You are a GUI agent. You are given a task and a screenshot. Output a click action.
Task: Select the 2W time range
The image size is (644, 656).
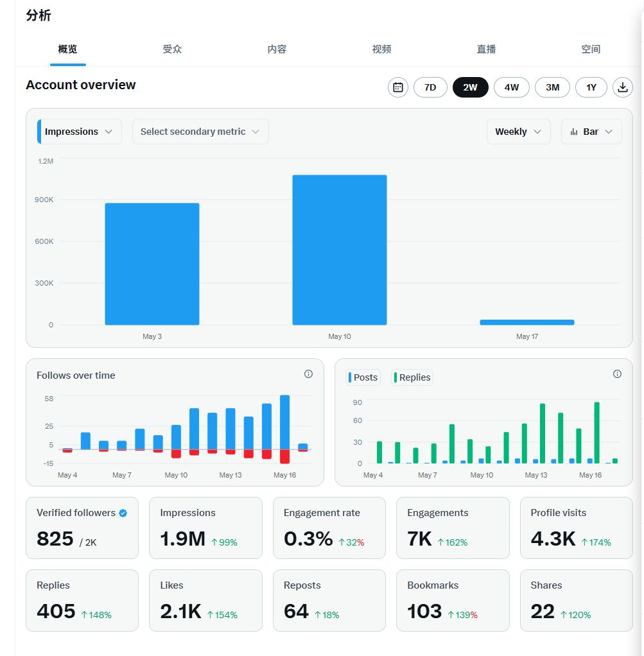[471, 87]
